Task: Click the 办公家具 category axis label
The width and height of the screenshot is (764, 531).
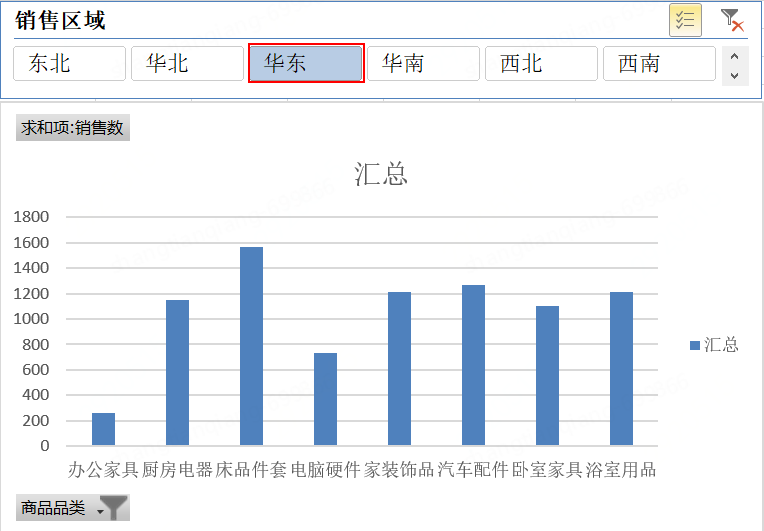Action: point(103,470)
